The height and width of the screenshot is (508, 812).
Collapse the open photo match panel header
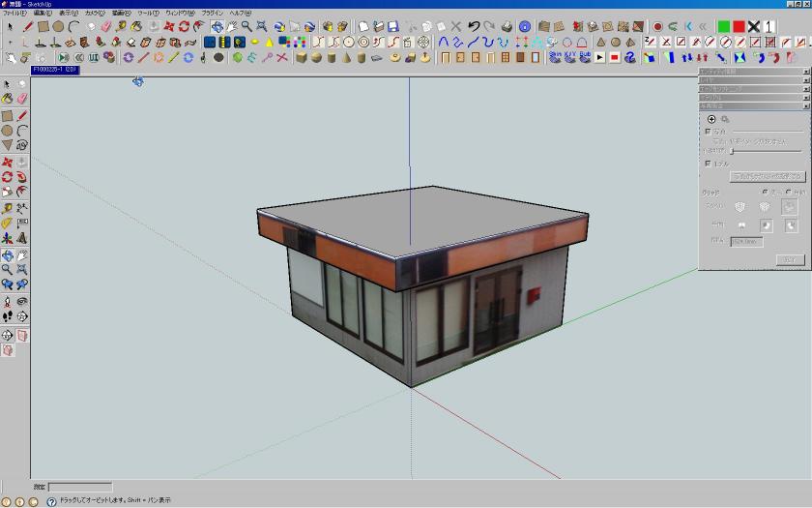click(x=755, y=105)
